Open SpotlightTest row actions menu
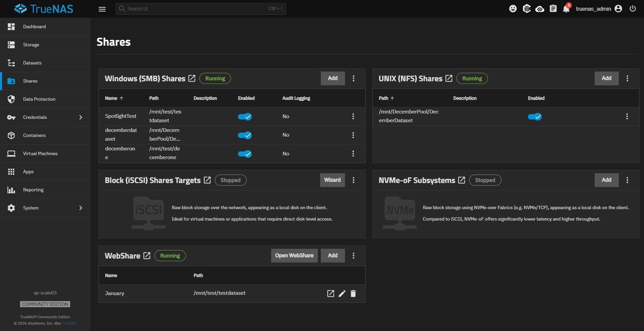The height and width of the screenshot is (331, 644). [x=353, y=116]
